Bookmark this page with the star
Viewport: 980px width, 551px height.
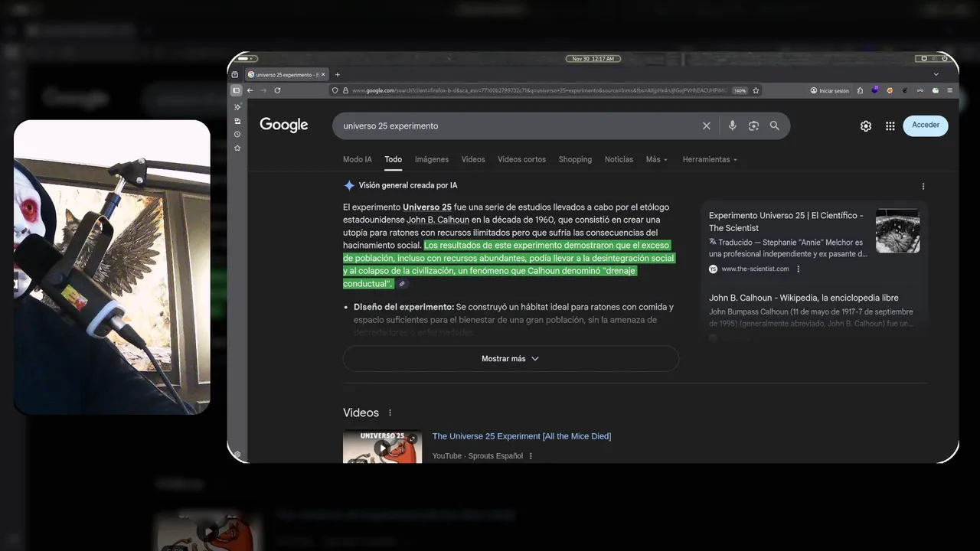pyautogui.click(x=756, y=90)
